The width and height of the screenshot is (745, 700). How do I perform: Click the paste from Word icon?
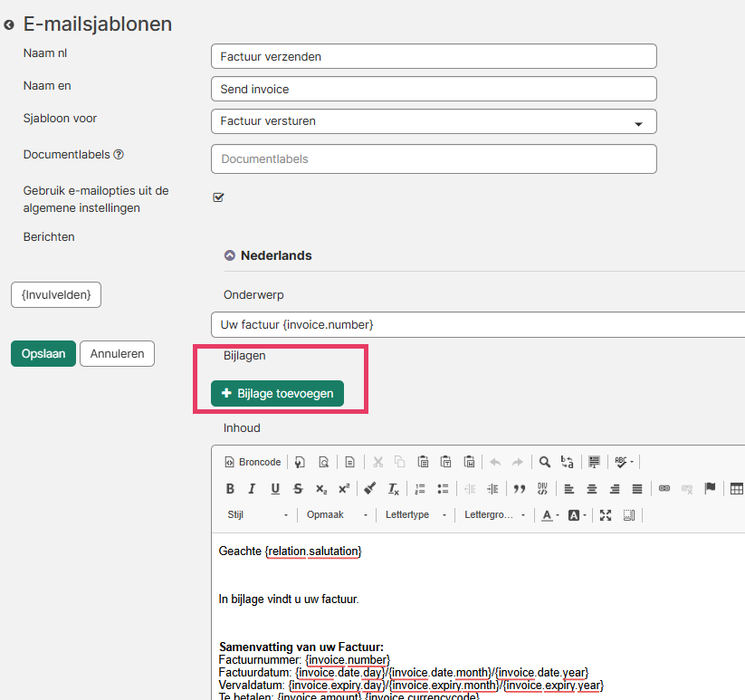click(x=470, y=462)
